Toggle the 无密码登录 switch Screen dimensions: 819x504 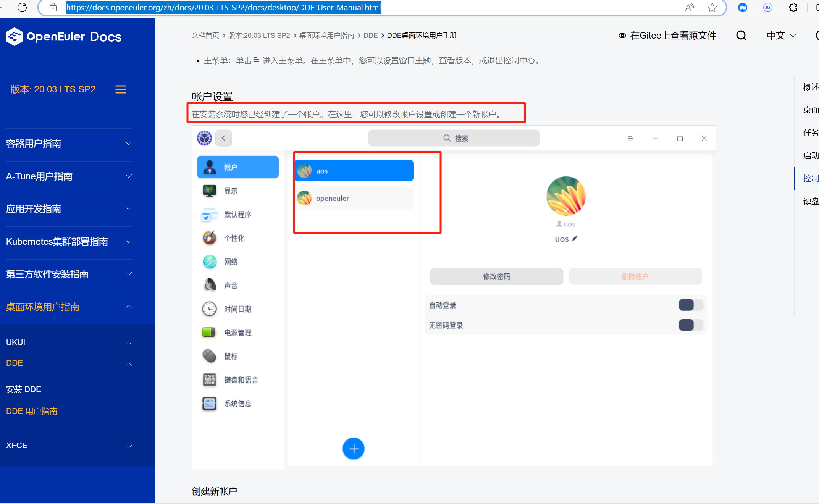pyautogui.click(x=690, y=325)
